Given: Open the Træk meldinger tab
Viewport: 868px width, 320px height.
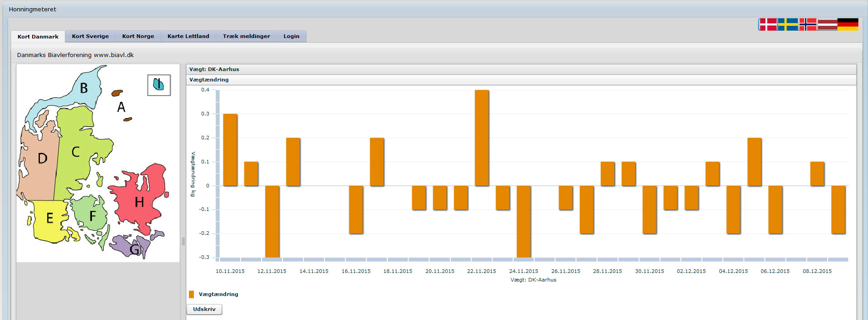Looking at the screenshot, I should click(x=246, y=36).
